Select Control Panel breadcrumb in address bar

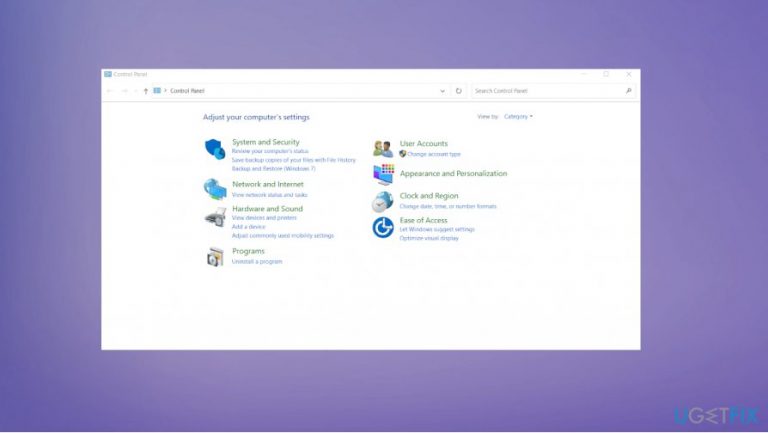coord(187,91)
